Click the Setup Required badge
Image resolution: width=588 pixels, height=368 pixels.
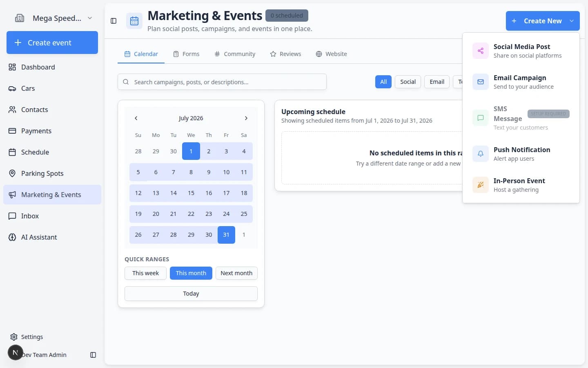point(548,114)
